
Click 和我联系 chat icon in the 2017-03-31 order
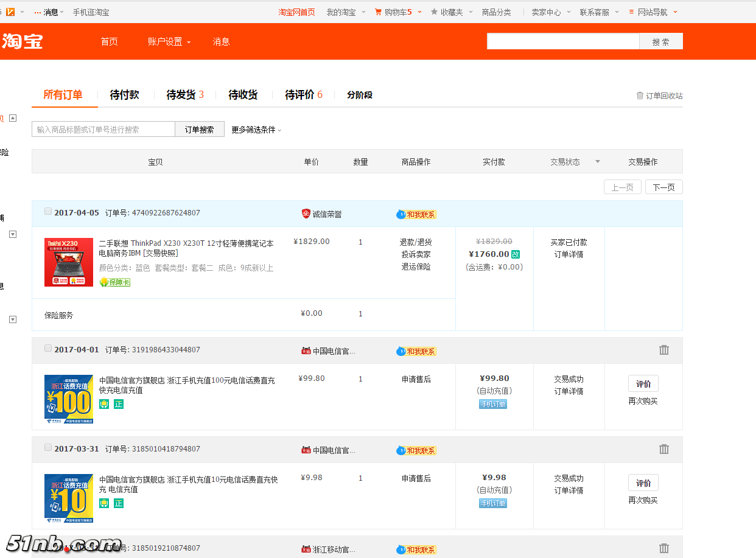pos(416,450)
